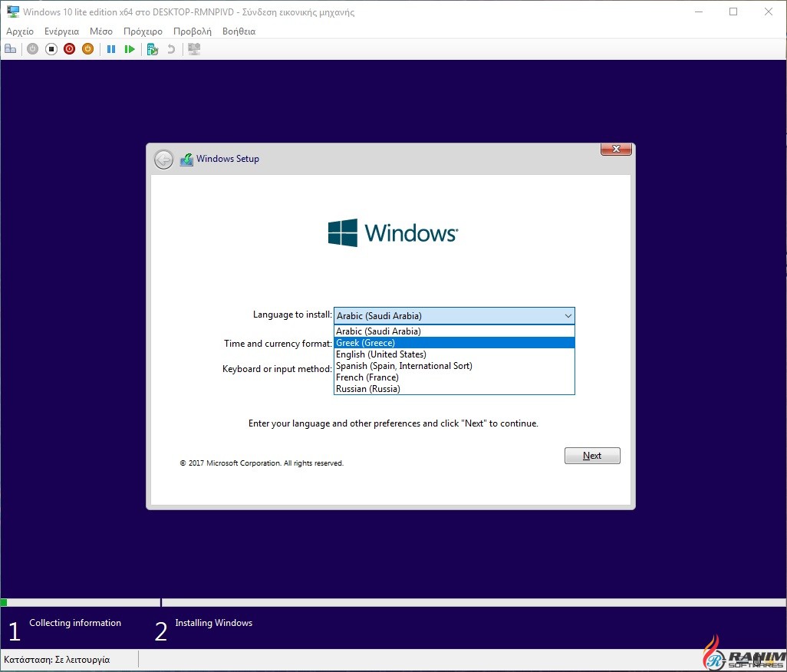
Task: Choose Arabic (Saudi Arabia) from the list
Action: 454,331
